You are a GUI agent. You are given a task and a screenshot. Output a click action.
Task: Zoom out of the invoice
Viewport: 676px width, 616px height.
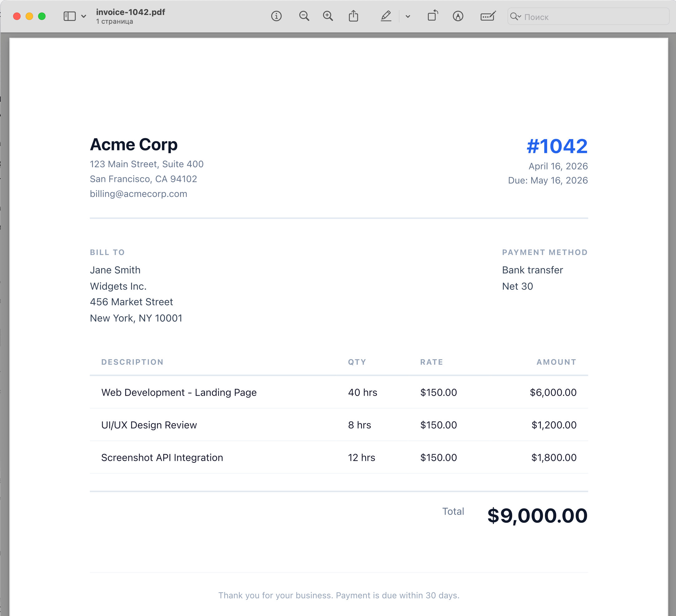pyautogui.click(x=304, y=16)
